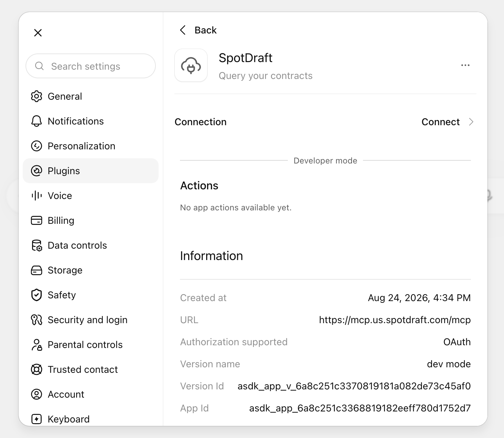Click the Version Id value string
This screenshot has height=438, width=504.
coord(354,386)
